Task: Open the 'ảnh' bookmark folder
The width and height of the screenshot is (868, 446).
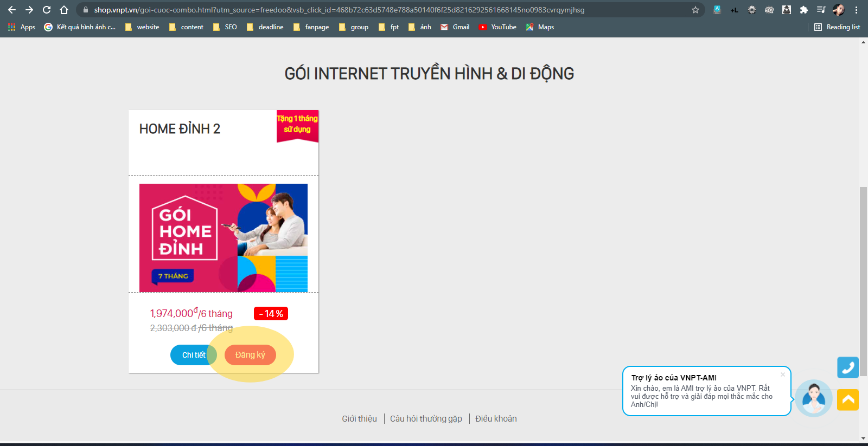Action: point(420,27)
